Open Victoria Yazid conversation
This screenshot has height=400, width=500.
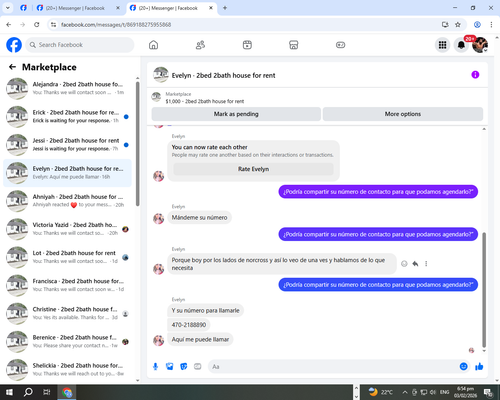coord(67,229)
